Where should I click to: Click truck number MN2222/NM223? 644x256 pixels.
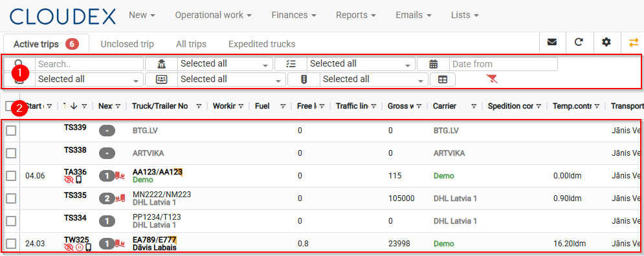pyautogui.click(x=162, y=195)
